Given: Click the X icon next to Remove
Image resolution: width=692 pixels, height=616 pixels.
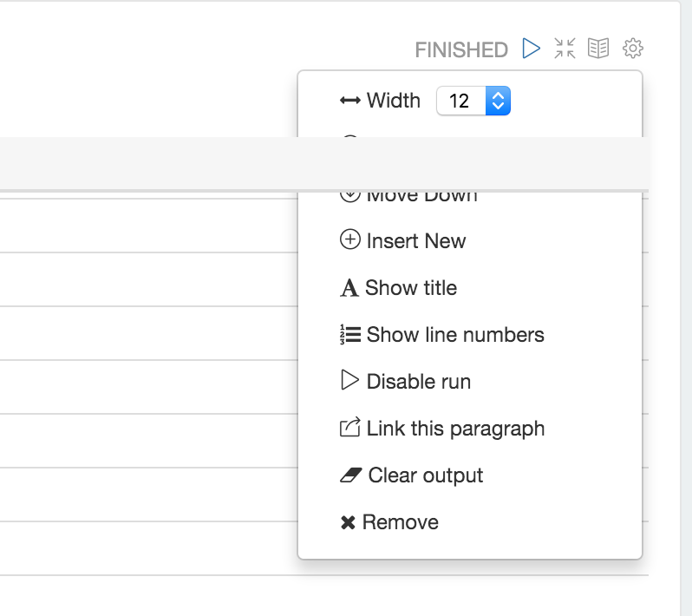Looking at the screenshot, I should (x=349, y=522).
